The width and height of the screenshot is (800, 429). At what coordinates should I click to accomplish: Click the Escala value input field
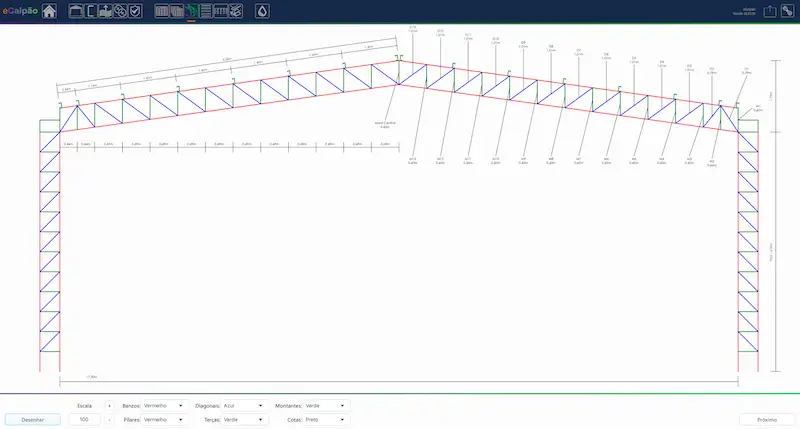(x=84, y=420)
